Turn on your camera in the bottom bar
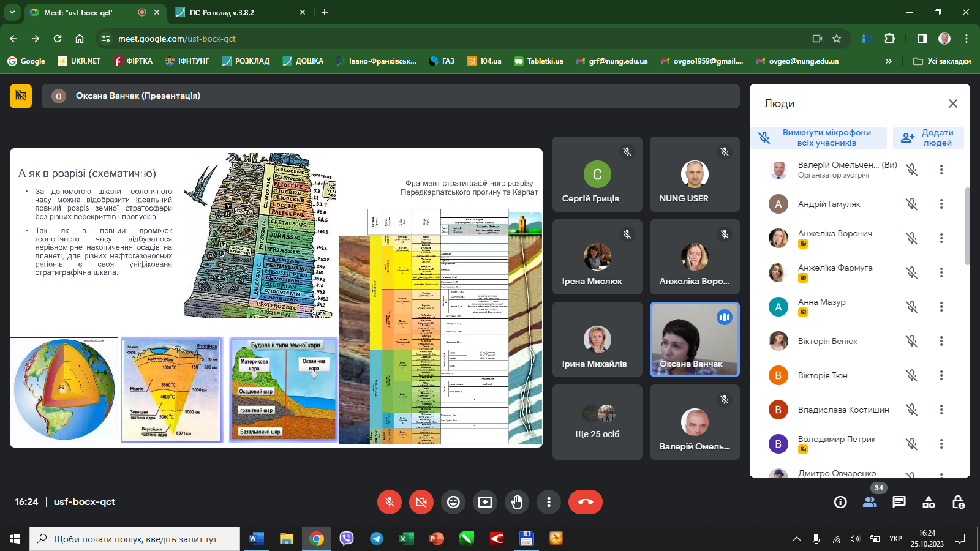 421,502
